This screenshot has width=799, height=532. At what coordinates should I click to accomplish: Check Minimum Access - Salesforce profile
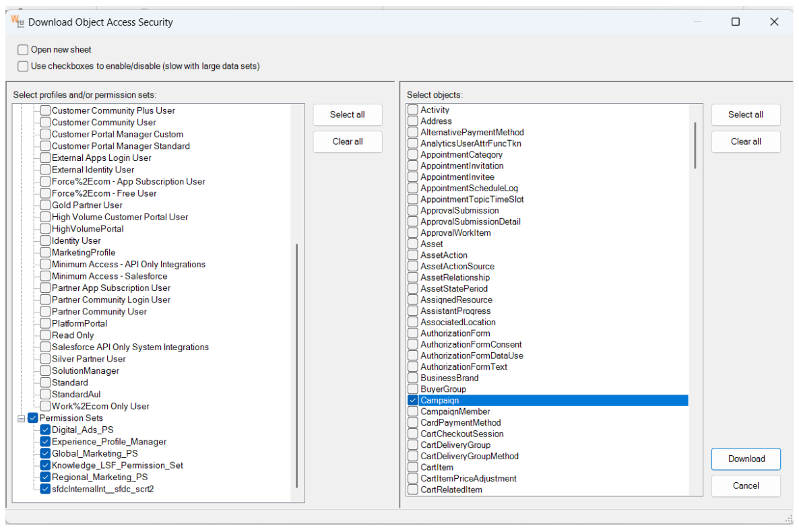coord(45,276)
